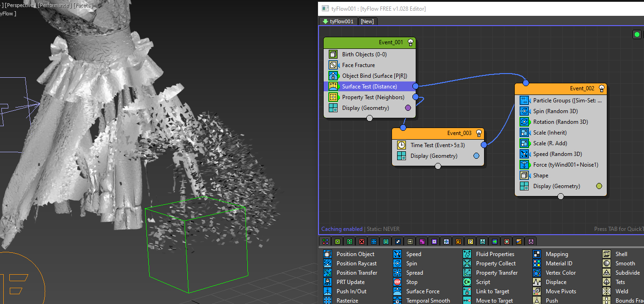Viewport: 644px width, 304px height.
Task: Open the [New] flow tab
Action: pos(367,21)
